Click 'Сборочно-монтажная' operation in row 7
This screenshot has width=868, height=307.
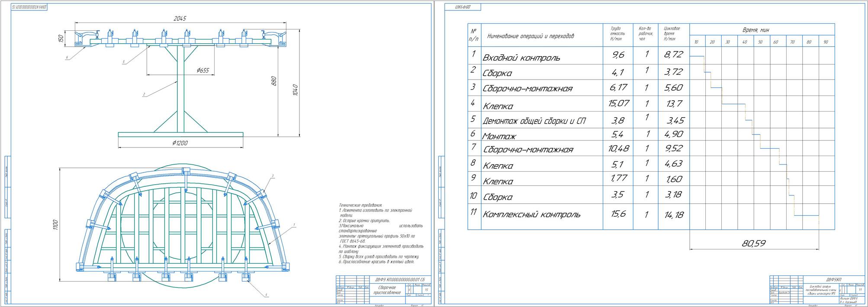point(528,150)
